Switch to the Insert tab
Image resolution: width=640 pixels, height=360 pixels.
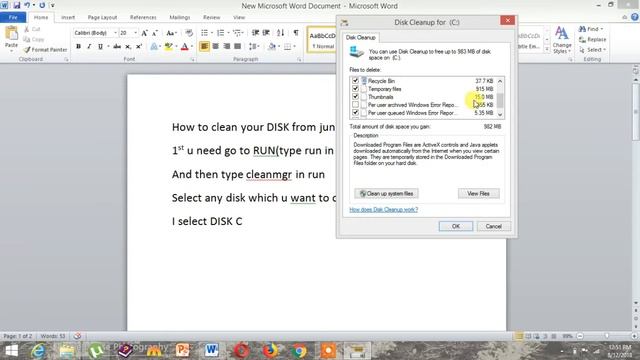click(x=68, y=18)
